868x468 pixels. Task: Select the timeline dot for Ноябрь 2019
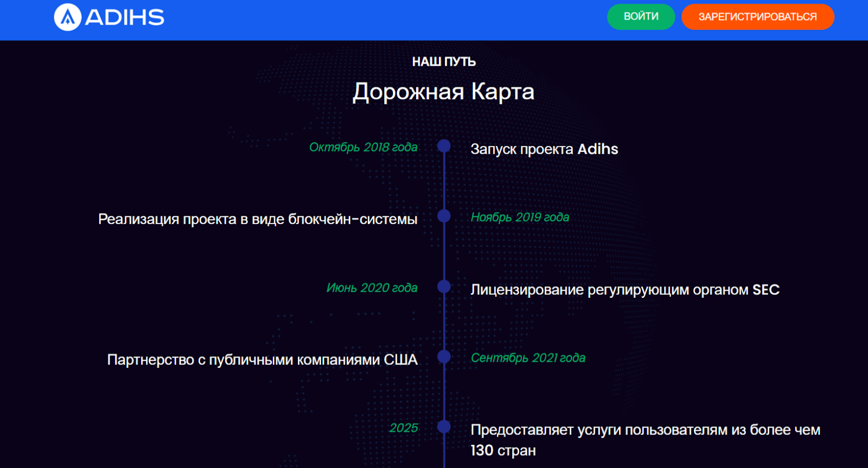point(444,216)
